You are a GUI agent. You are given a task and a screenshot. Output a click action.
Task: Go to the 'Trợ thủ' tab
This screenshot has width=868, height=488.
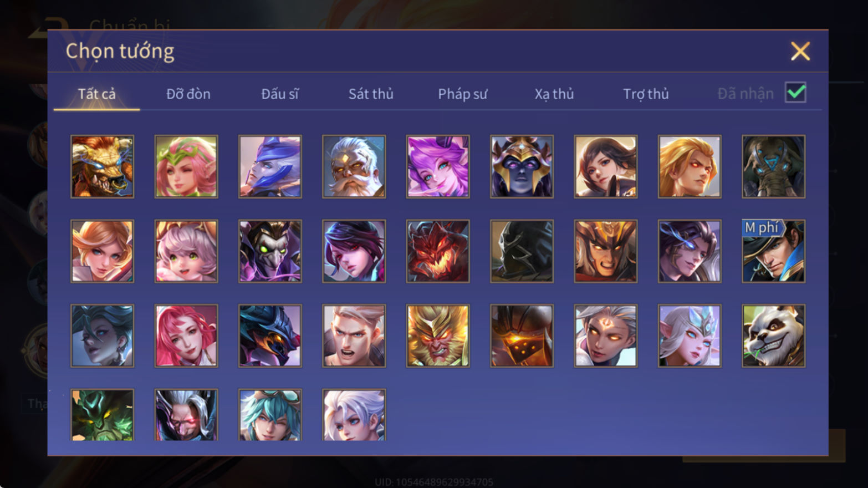(646, 94)
